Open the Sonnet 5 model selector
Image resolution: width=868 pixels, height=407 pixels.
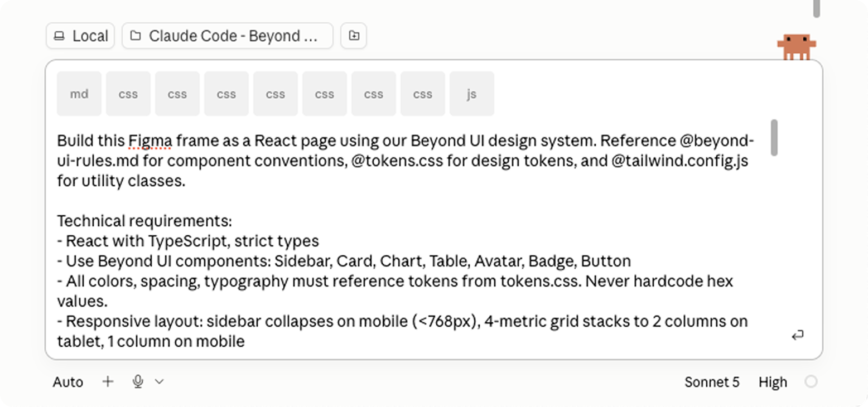[x=712, y=382]
